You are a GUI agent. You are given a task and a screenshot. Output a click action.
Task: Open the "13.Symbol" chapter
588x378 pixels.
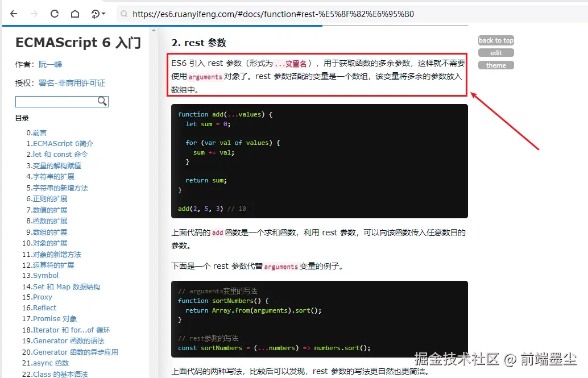pyautogui.click(x=45, y=275)
